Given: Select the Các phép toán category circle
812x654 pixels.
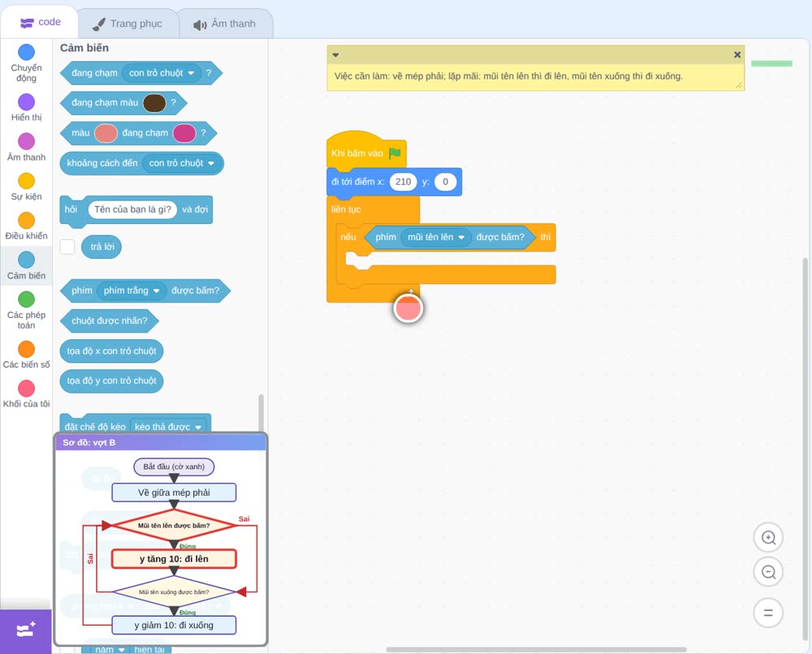Looking at the screenshot, I should click(27, 299).
